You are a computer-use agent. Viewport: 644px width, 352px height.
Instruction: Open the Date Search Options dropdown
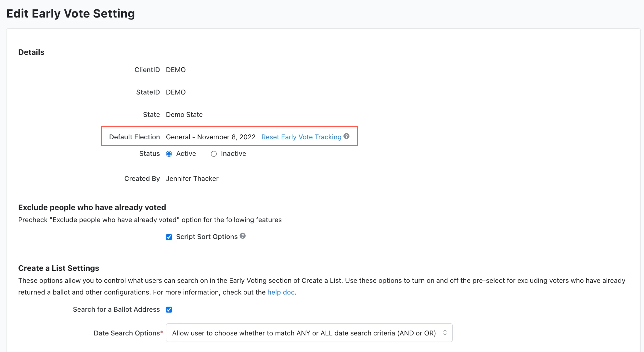309,333
